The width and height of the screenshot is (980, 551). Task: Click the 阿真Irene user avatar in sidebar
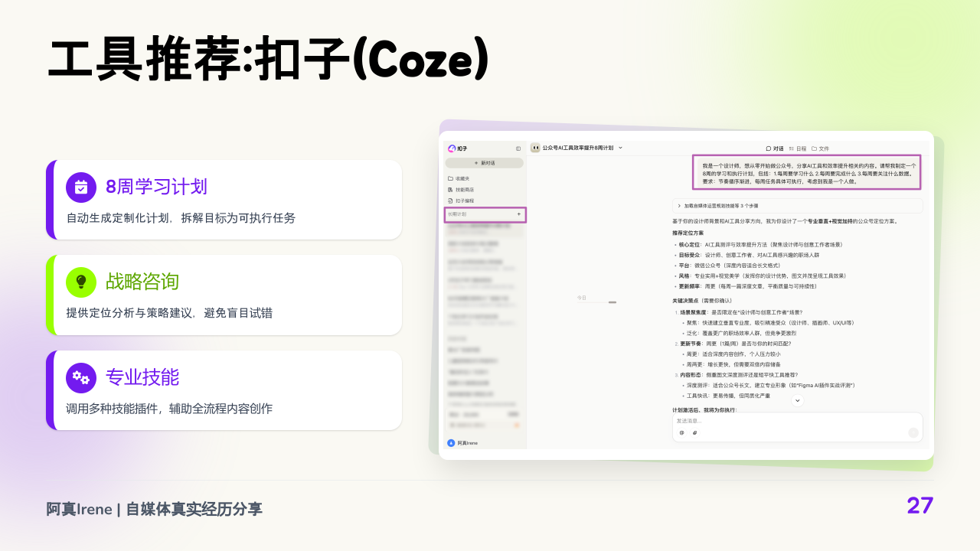(x=451, y=442)
